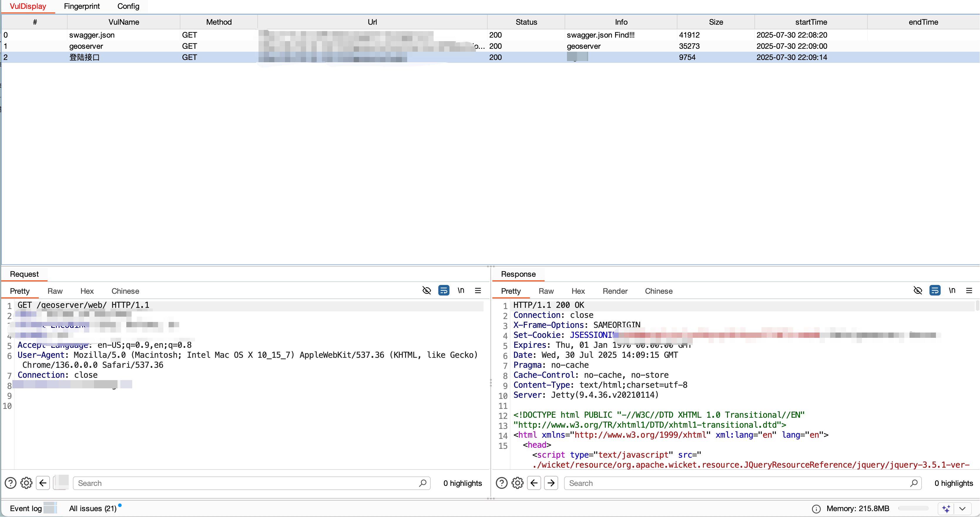Viewport: 980px width, 517px height.
Task: Open the Request panel hamburger options menu
Action: pyautogui.click(x=478, y=291)
